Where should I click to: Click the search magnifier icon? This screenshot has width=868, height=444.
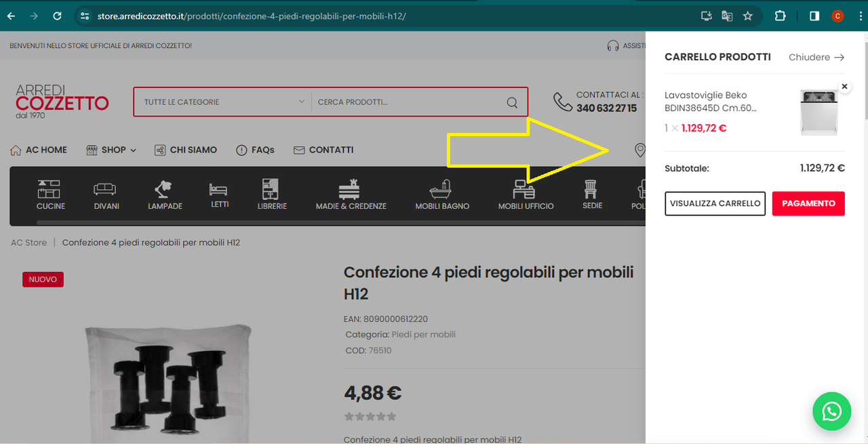[x=512, y=102]
